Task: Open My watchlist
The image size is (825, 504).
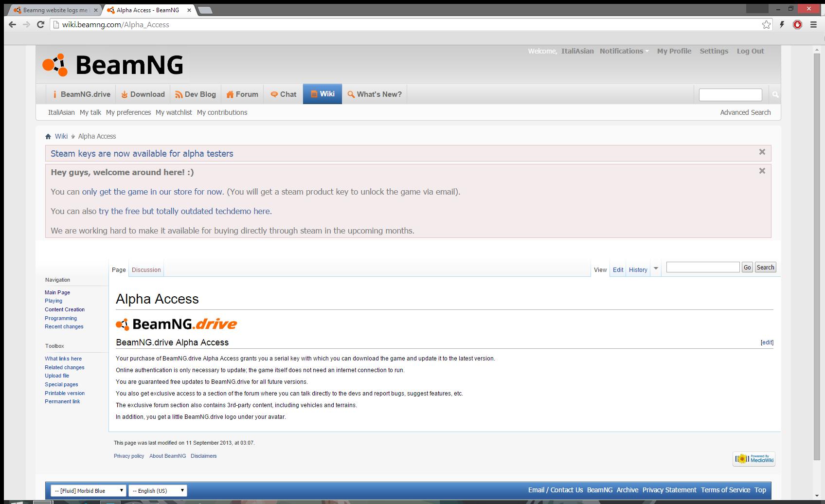Action: [174, 112]
